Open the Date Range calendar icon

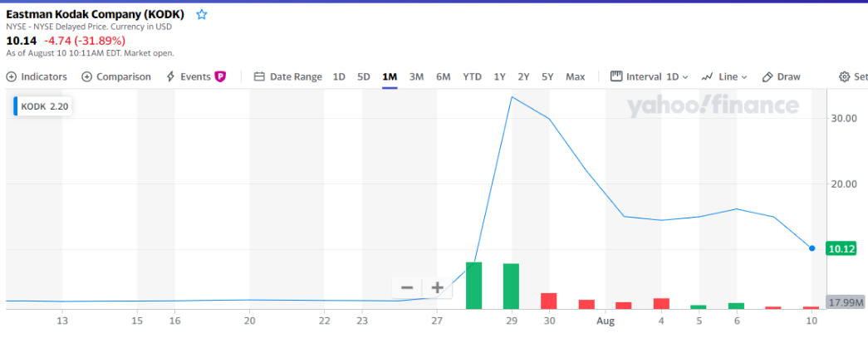[259, 77]
